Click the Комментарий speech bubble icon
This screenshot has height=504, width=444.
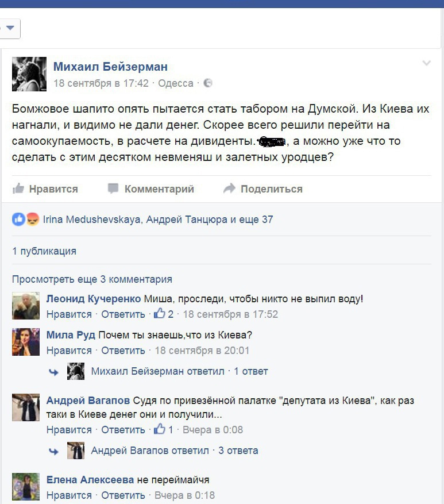coord(113,188)
